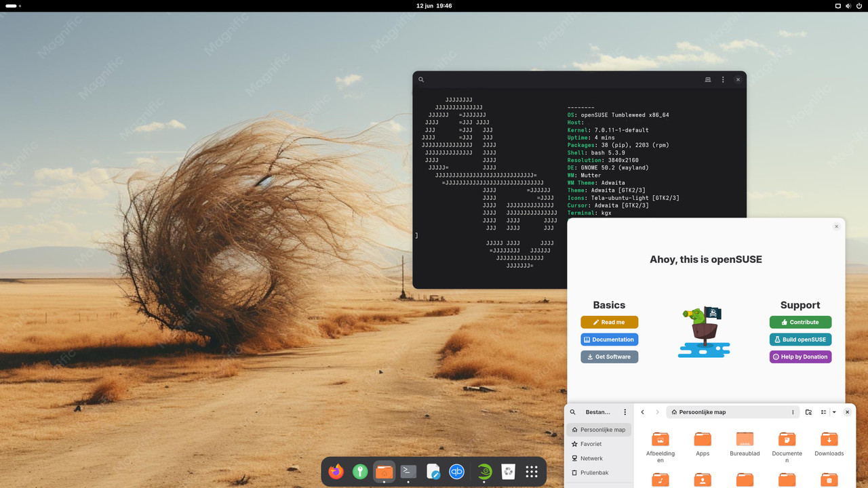The width and height of the screenshot is (868, 488).
Task: Open the Apps folder
Action: 703,444
